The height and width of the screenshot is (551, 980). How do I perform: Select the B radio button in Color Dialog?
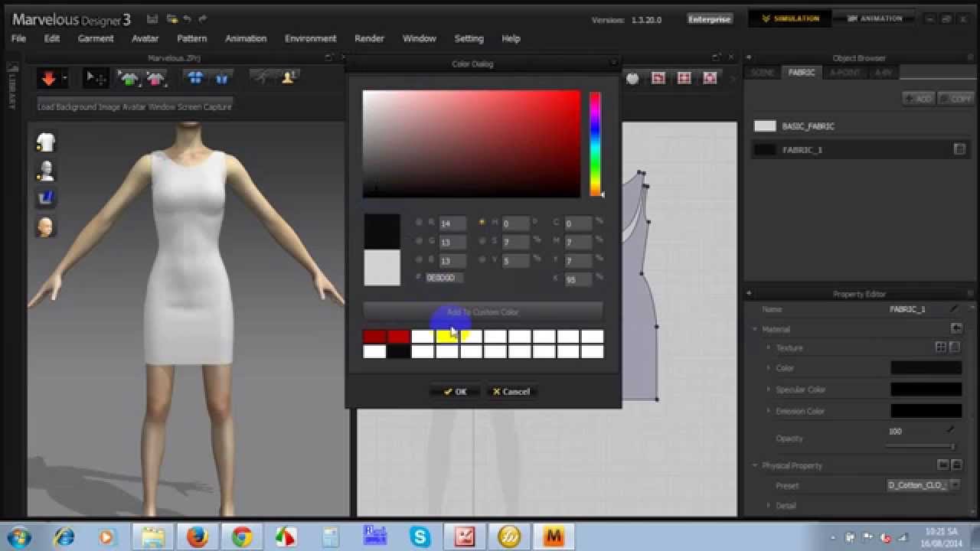click(419, 260)
